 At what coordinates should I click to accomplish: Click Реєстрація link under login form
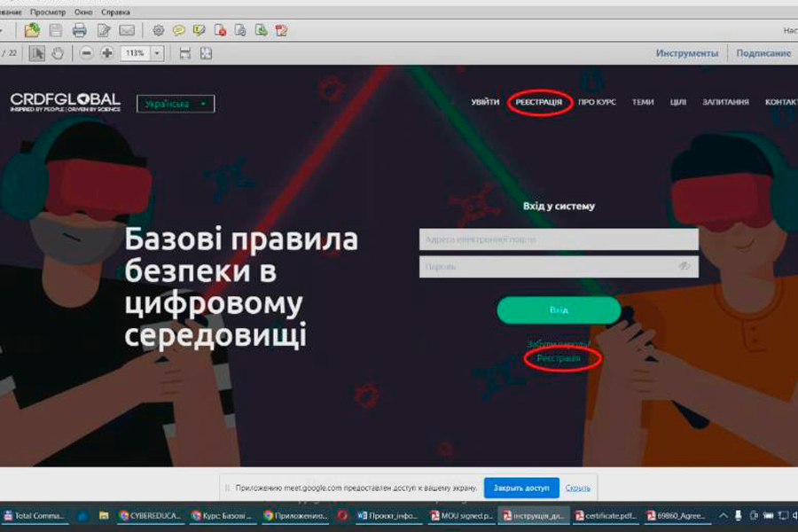pyautogui.click(x=559, y=358)
